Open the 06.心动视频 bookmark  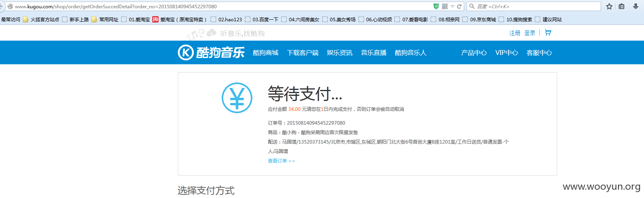pyautogui.click(x=375, y=19)
